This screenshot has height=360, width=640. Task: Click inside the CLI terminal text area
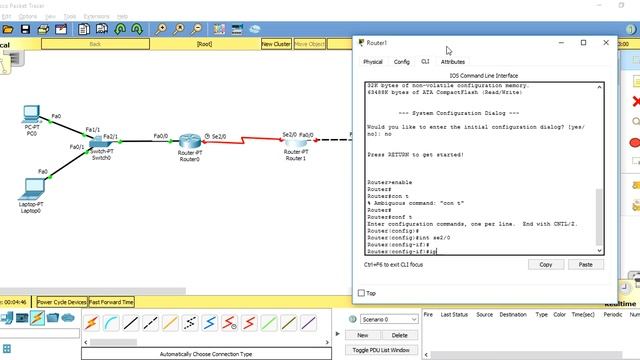click(481, 169)
